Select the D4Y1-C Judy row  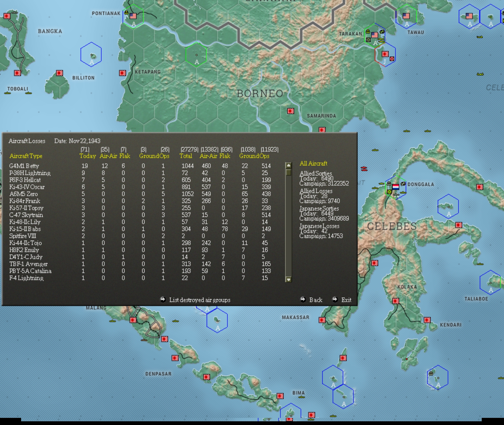pos(140,257)
